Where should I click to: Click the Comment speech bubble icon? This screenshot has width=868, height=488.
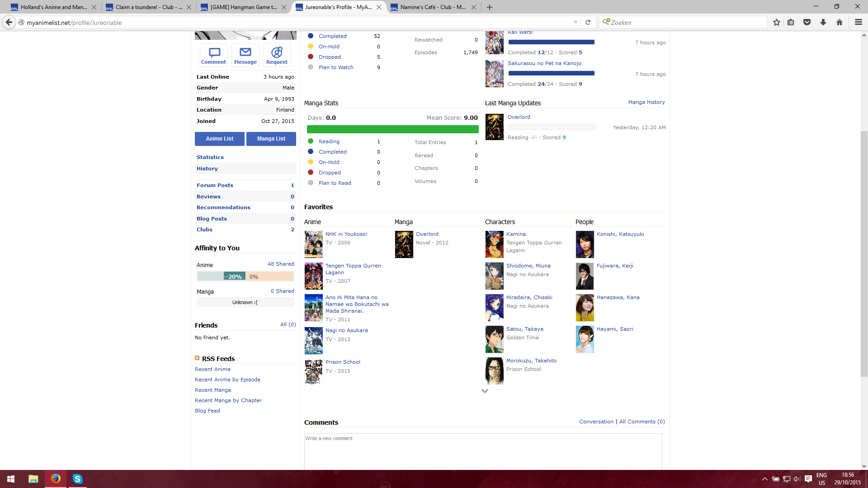click(x=214, y=52)
